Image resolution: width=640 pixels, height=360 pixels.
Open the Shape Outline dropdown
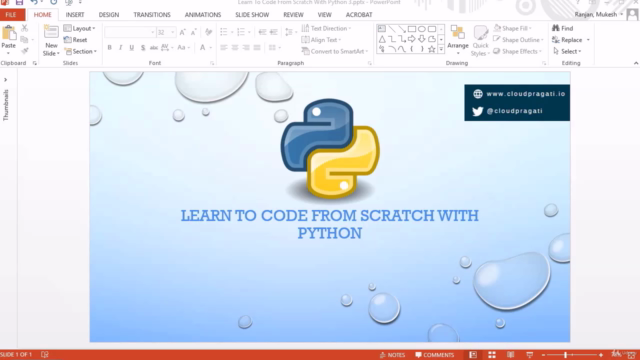(x=518, y=40)
